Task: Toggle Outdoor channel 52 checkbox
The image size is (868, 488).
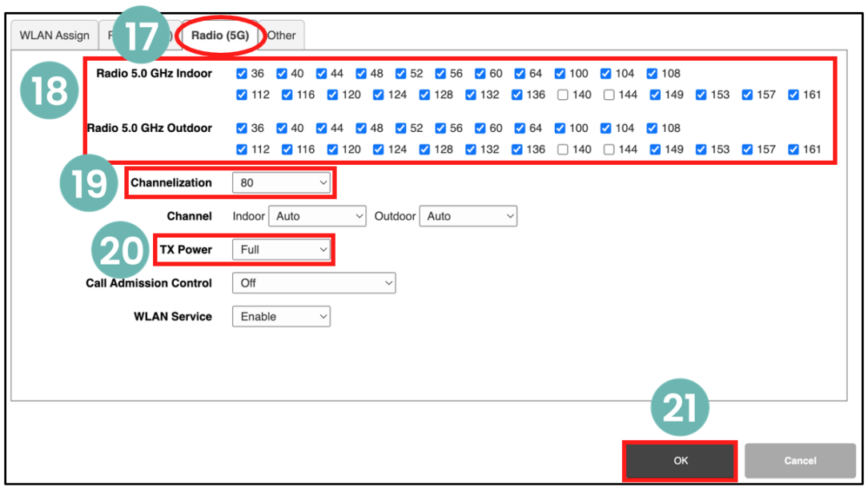Action: coord(401,128)
